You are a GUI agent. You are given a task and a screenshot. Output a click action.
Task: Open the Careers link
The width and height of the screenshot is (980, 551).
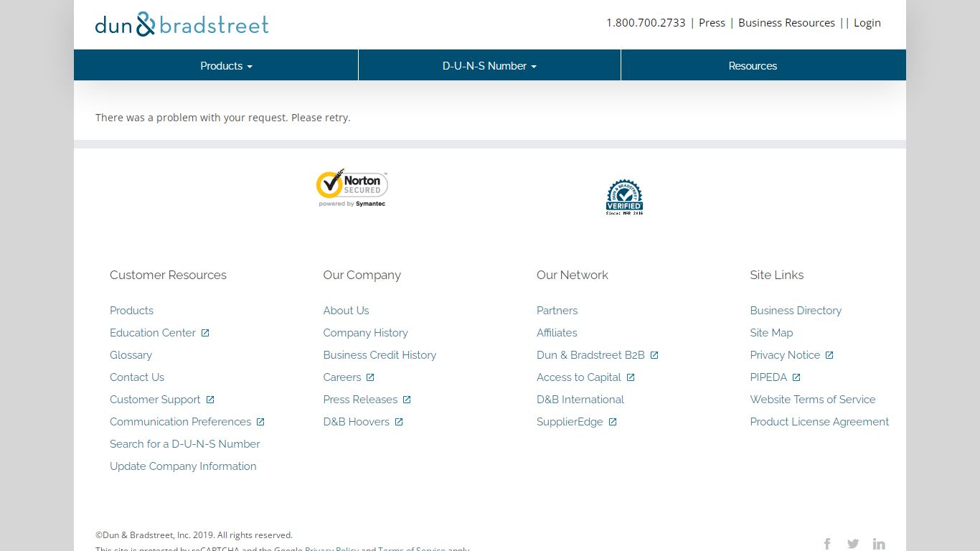pyautogui.click(x=342, y=377)
